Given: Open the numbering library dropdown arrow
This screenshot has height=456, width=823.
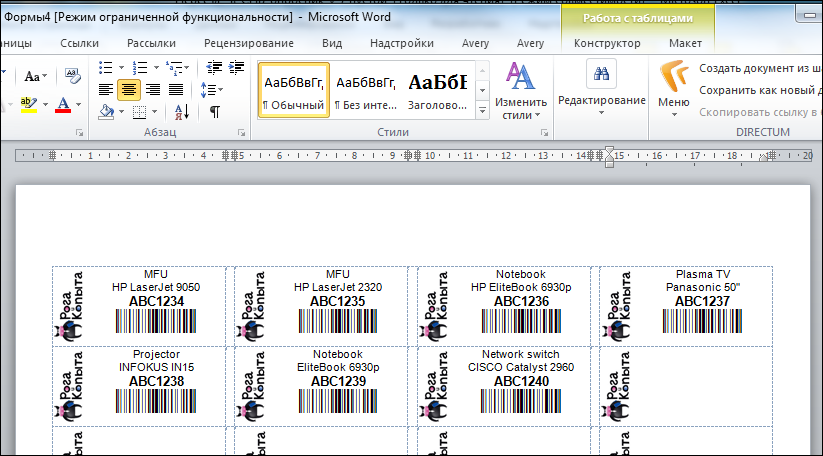Looking at the screenshot, I should pos(156,68).
